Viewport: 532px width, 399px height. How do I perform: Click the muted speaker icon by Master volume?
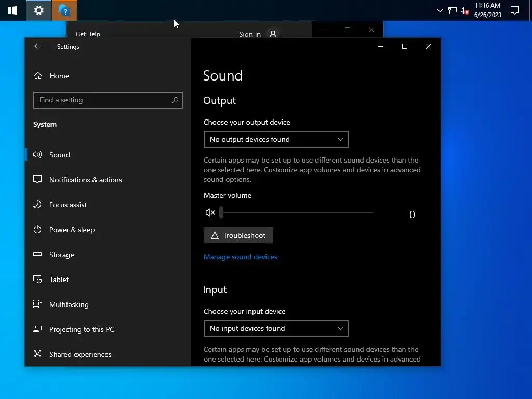pos(210,212)
